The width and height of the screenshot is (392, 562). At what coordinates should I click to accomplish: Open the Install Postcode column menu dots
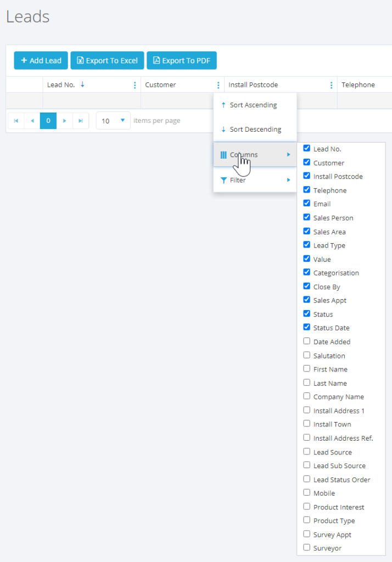331,85
